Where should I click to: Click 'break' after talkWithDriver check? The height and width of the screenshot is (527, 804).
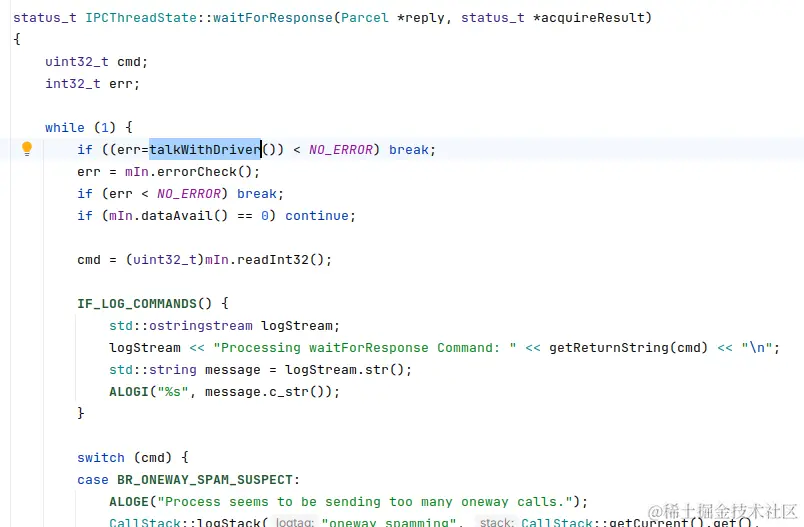(x=409, y=149)
